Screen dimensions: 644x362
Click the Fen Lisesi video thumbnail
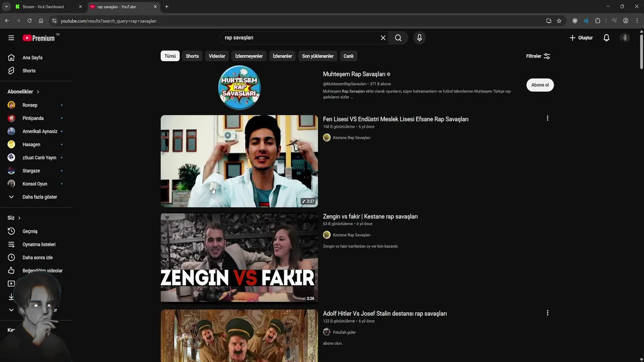[239, 161]
